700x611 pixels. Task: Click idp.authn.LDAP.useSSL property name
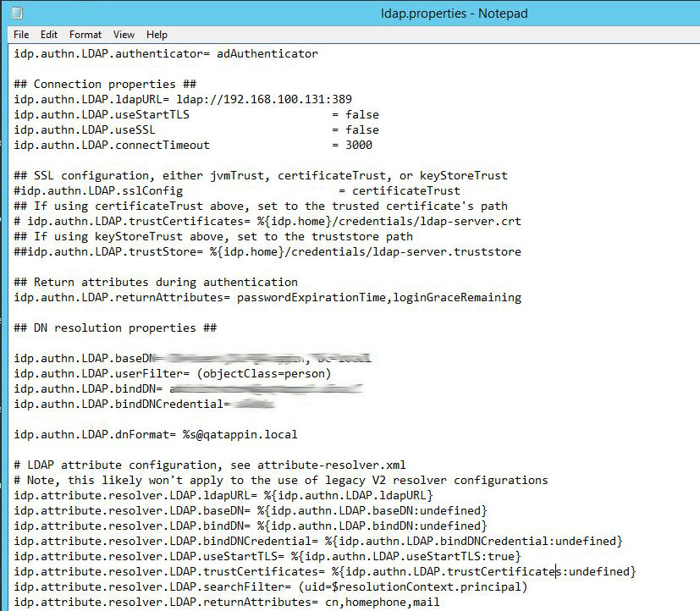coord(85,129)
